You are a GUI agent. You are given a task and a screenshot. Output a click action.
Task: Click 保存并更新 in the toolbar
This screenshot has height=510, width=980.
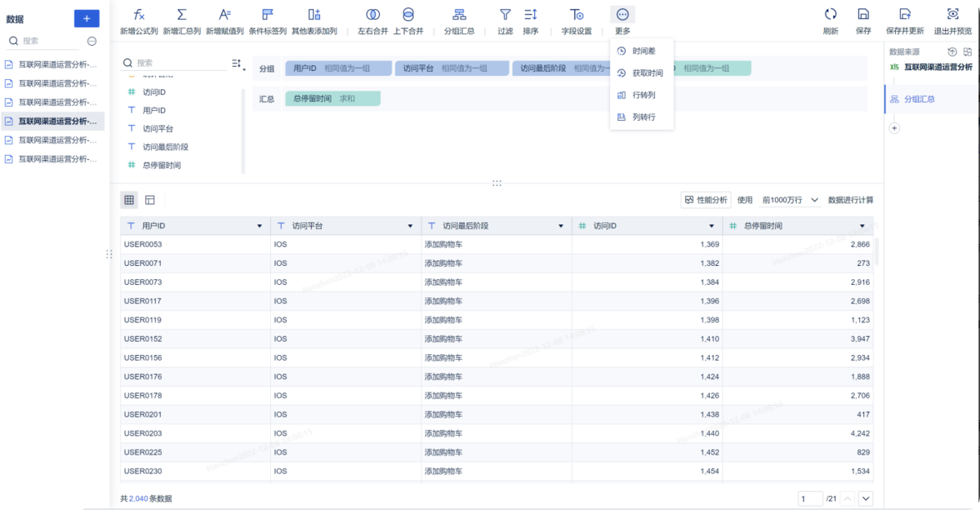pyautogui.click(x=905, y=22)
